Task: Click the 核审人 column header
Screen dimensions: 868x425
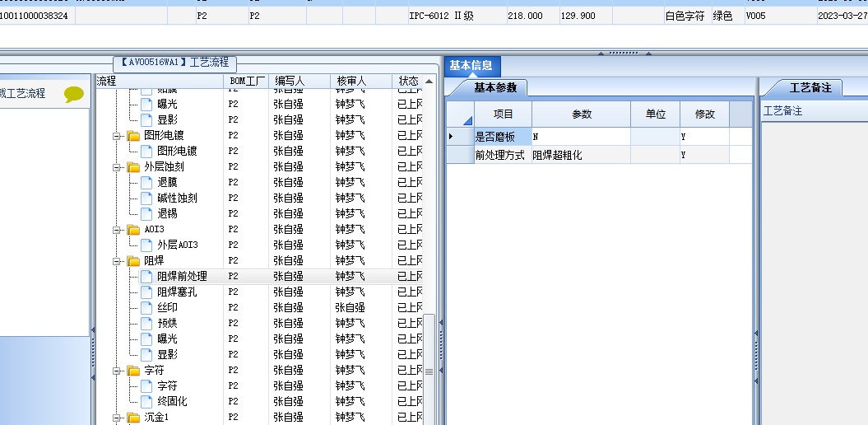Action: click(361, 82)
